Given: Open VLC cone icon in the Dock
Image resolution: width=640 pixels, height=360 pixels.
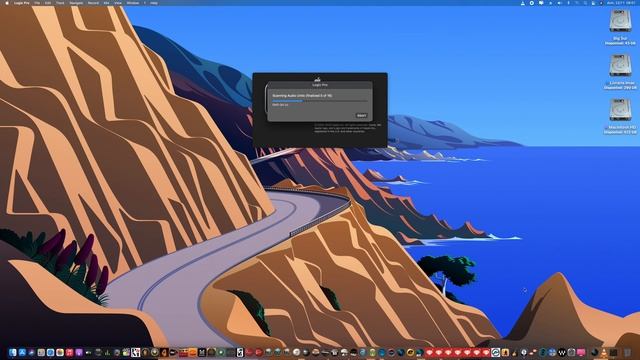Looking at the screenshot, I should 603,352.
